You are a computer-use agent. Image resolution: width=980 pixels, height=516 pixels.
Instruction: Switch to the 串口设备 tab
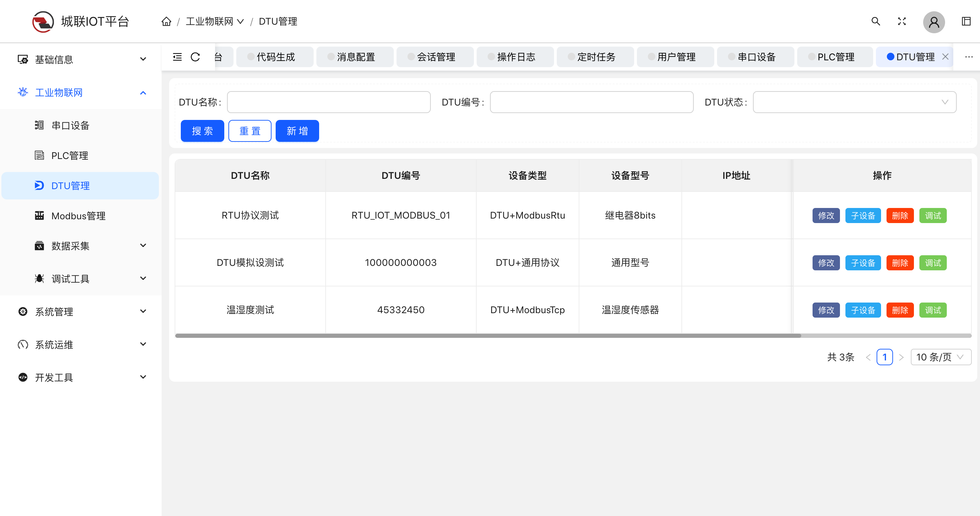pos(755,57)
